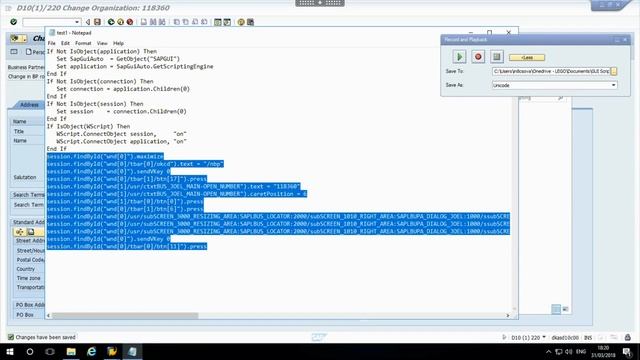Image resolution: width=640 pixels, height=360 pixels.
Task: Click the Notepad scroll right arrow
Action: pos(508,316)
